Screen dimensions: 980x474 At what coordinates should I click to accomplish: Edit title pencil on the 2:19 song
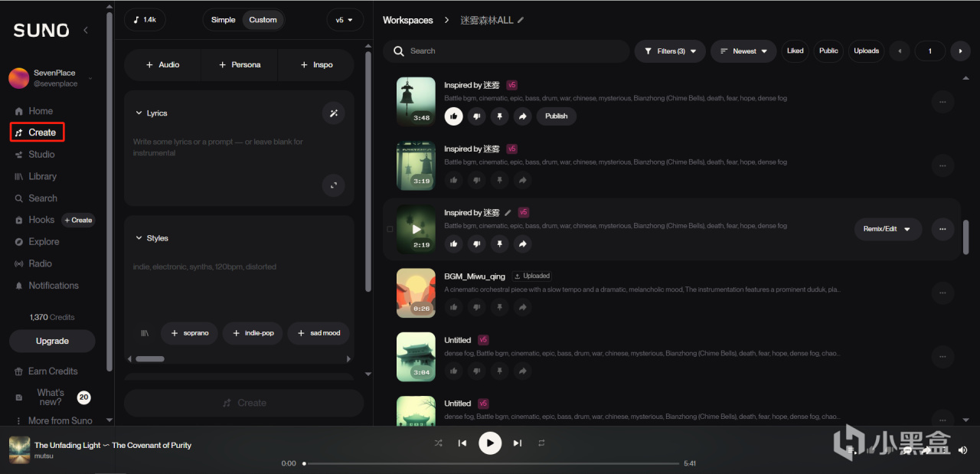[508, 213]
